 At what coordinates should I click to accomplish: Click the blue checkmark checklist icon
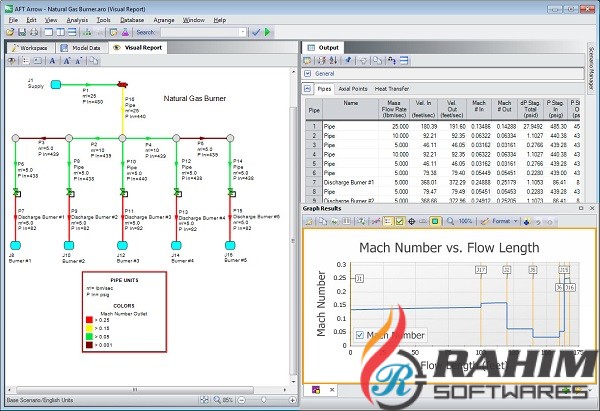[x=256, y=33]
